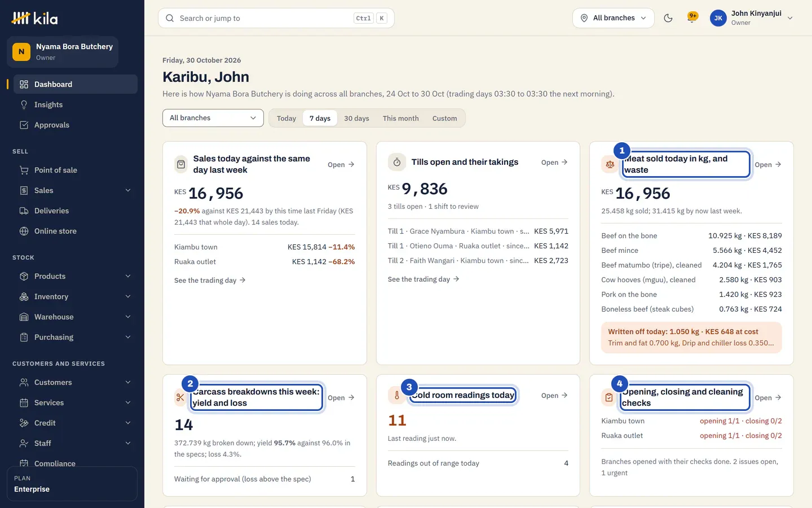Screen dimensions: 812x508
Task: Click the Kila logo
Action: (x=34, y=19)
